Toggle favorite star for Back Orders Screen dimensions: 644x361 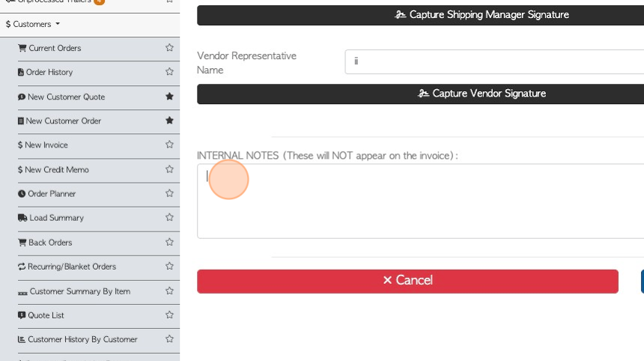point(169,242)
